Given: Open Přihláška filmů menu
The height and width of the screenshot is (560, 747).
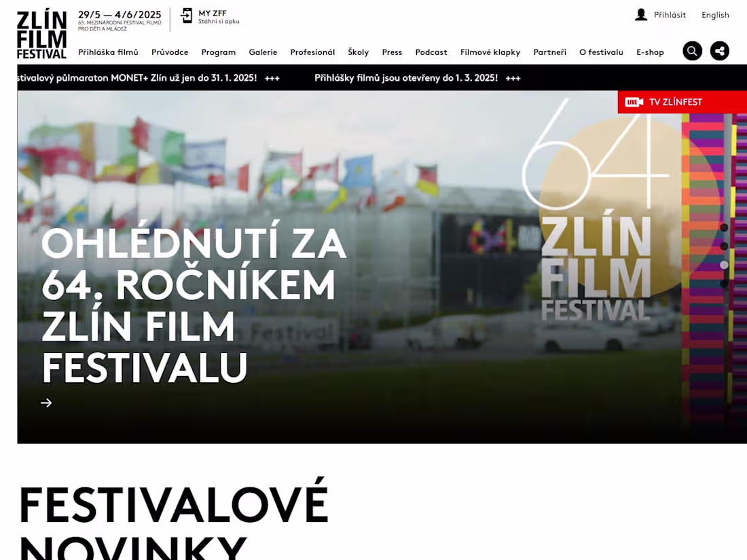Looking at the screenshot, I should pyautogui.click(x=108, y=52).
